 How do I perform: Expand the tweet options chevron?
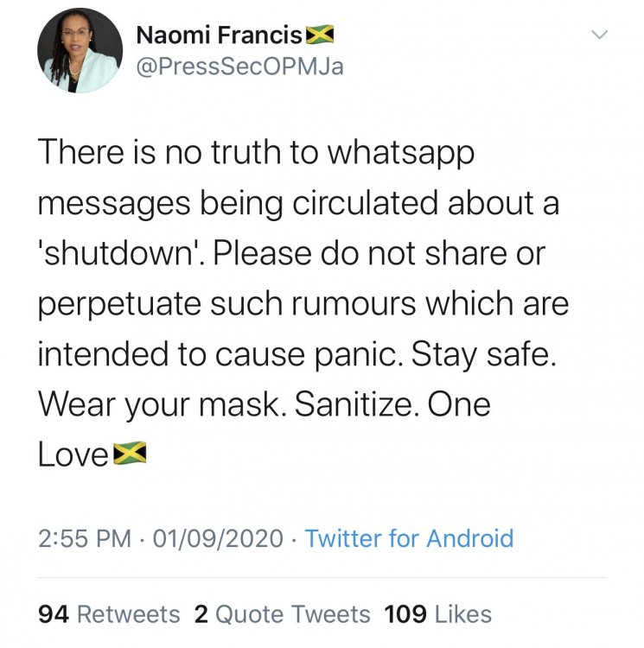click(x=598, y=34)
